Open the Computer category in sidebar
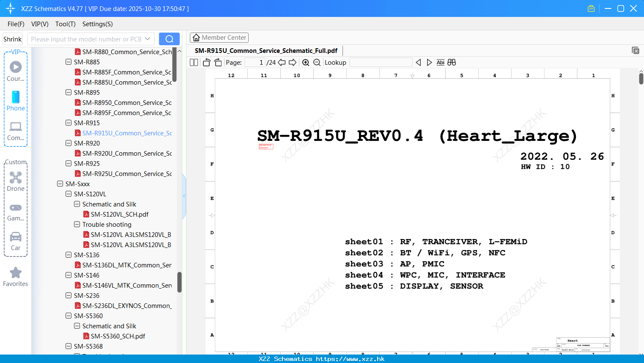 (16, 131)
